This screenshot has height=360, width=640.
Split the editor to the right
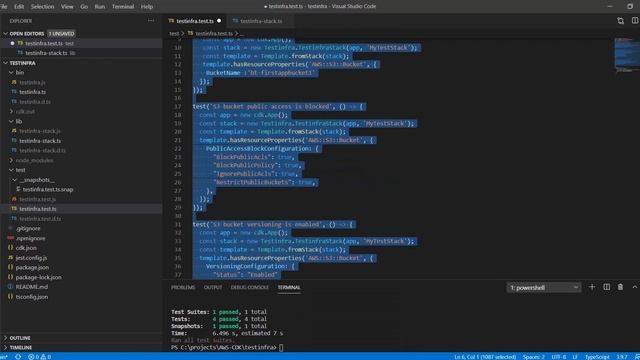[x=635, y=20]
